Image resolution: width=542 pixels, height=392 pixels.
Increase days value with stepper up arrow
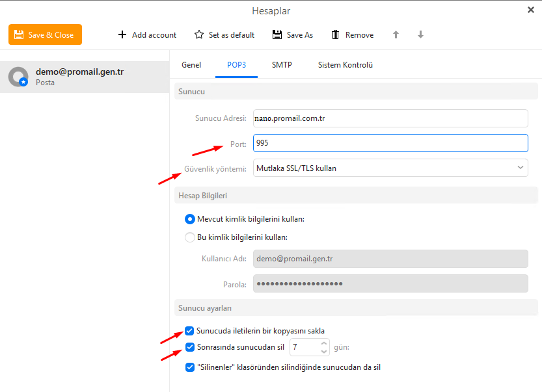(x=324, y=344)
